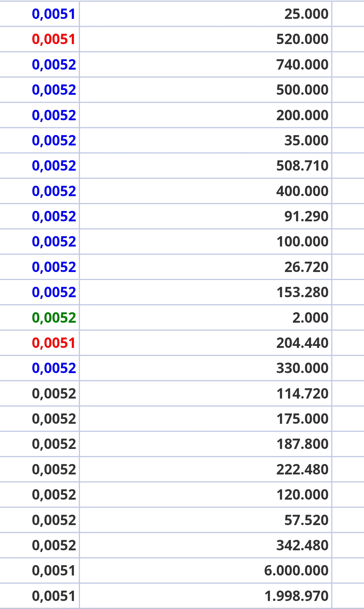Click the cell showing 508.710

coord(206,165)
